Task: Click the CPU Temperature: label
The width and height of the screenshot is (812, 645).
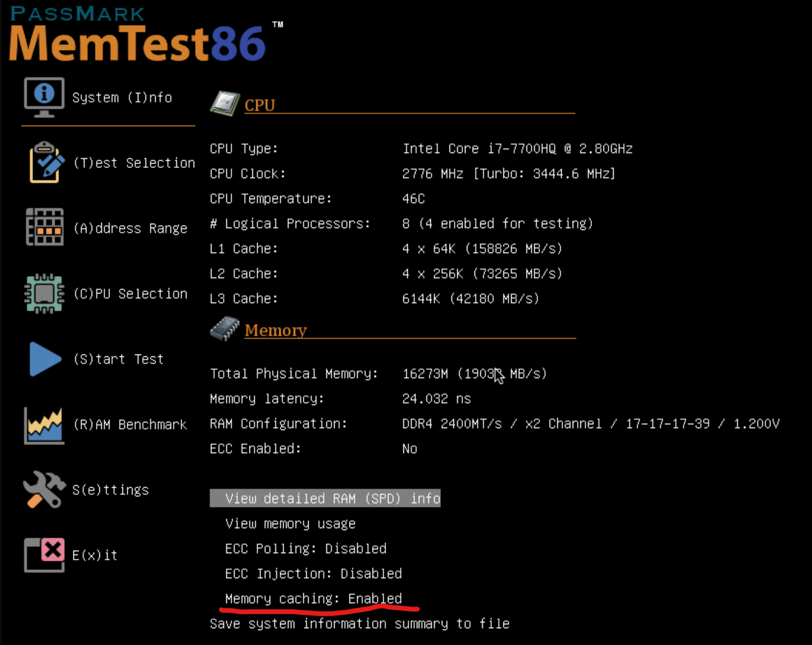Action: click(271, 199)
